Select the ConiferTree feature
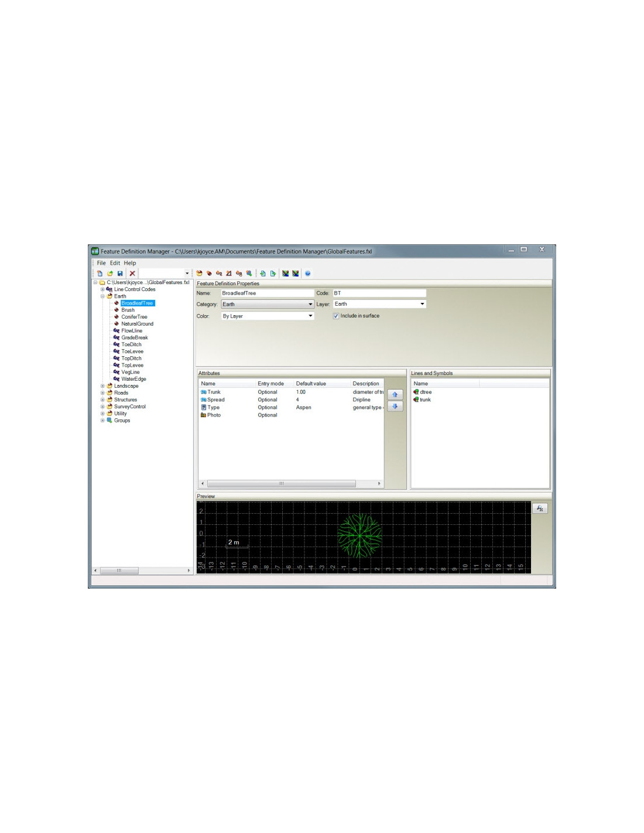Image resolution: width=644 pixels, height=833 pixels. (134, 317)
